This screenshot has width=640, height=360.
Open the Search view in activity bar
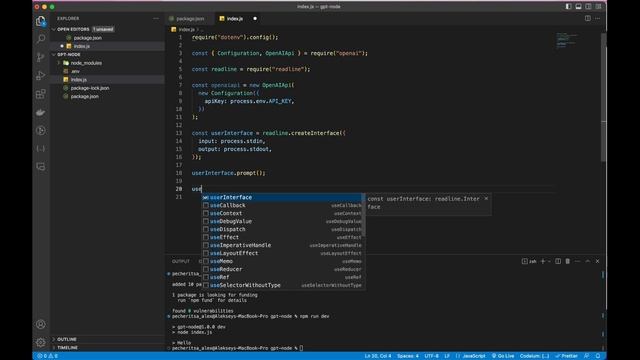pos(41,39)
